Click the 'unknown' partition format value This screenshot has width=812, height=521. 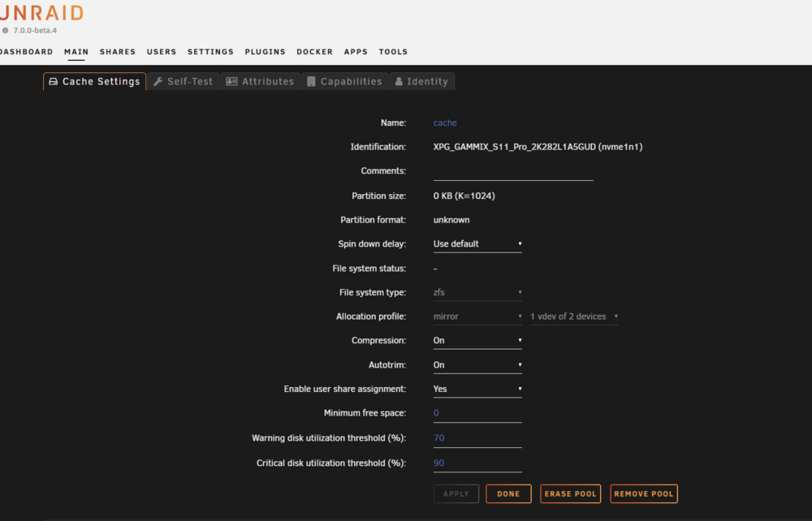pyautogui.click(x=451, y=220)
